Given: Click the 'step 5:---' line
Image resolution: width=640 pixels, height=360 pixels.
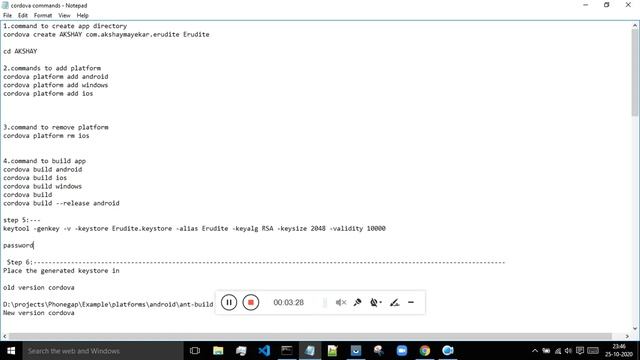Looking at the screenshot, I should 22,220.
